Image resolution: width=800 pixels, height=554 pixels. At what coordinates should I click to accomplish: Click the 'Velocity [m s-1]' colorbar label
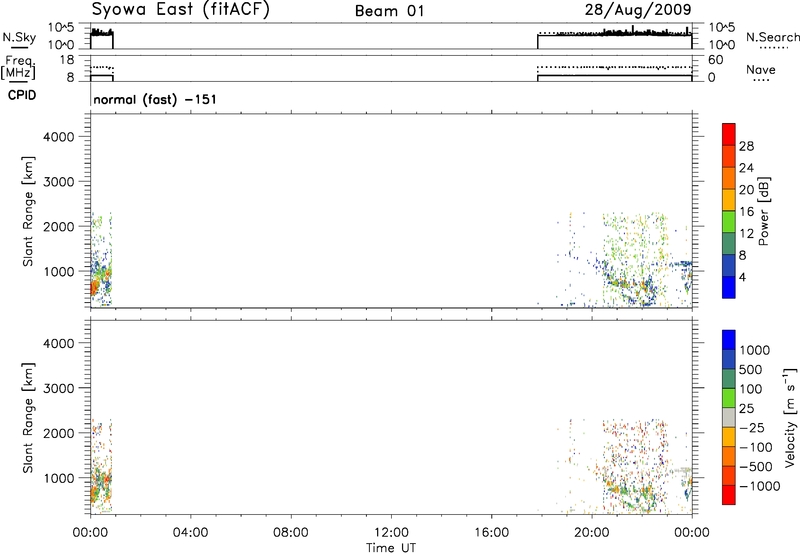point(790,417)
